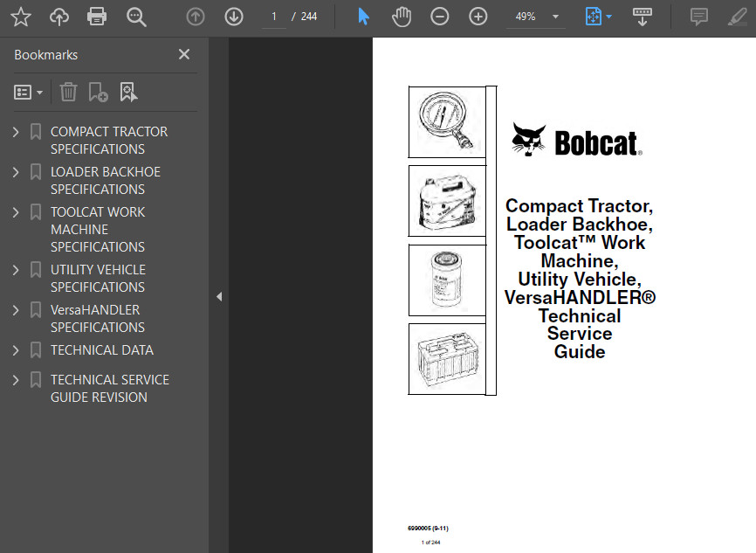Viewport: 756px width, 553px height.
Task: Click the page number field
Action: tap(274, 17)
